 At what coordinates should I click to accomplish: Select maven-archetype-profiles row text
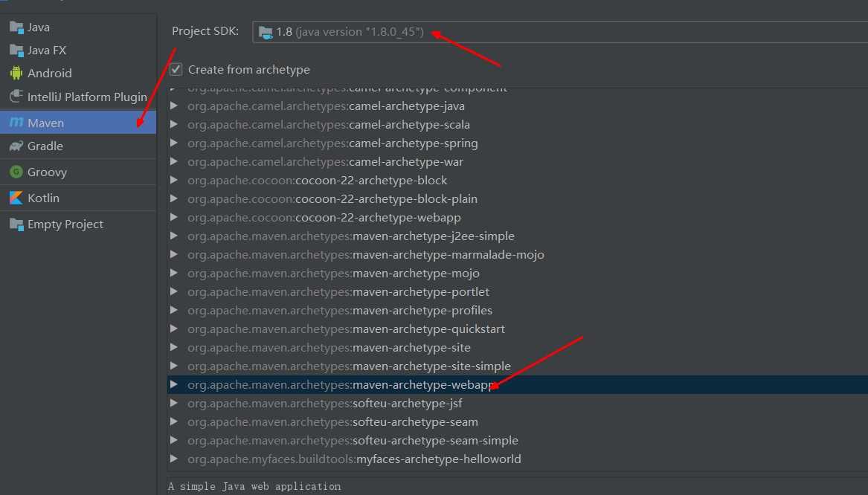[x=340, y=310]
